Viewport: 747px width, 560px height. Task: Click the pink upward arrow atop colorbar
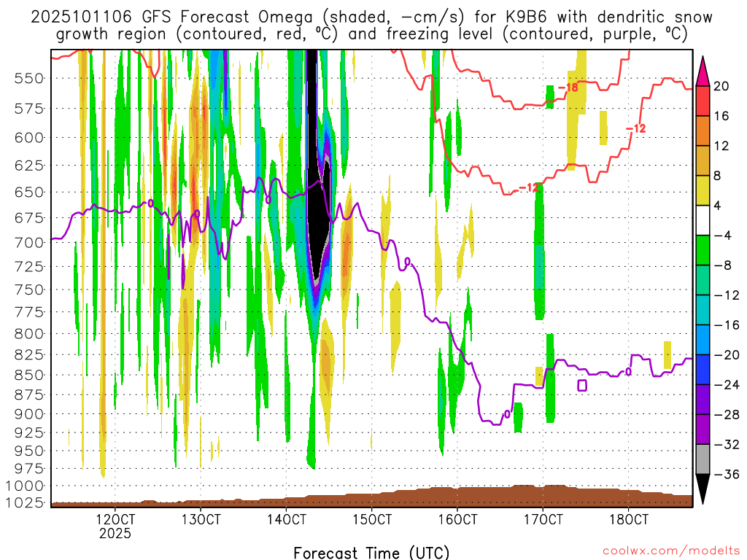(x=703, y=71)
